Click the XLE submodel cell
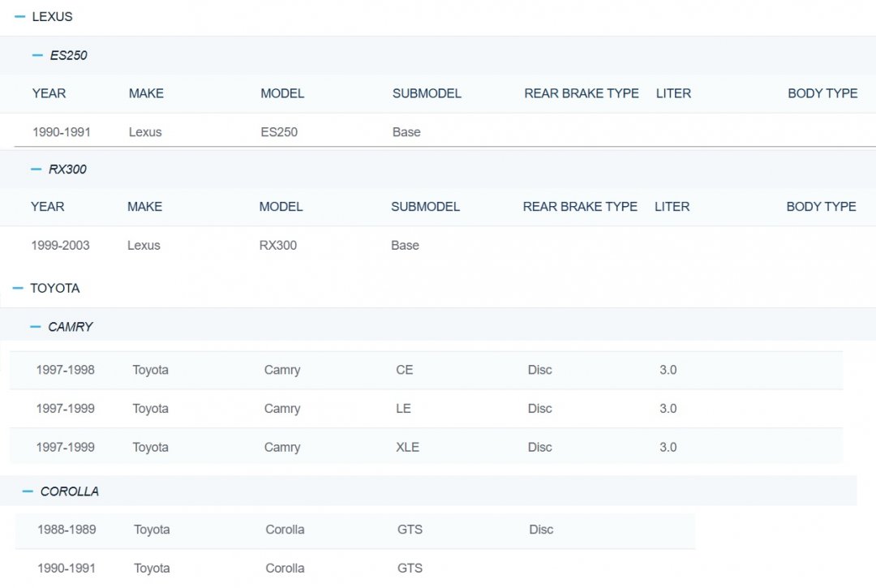 click(408, 447)
